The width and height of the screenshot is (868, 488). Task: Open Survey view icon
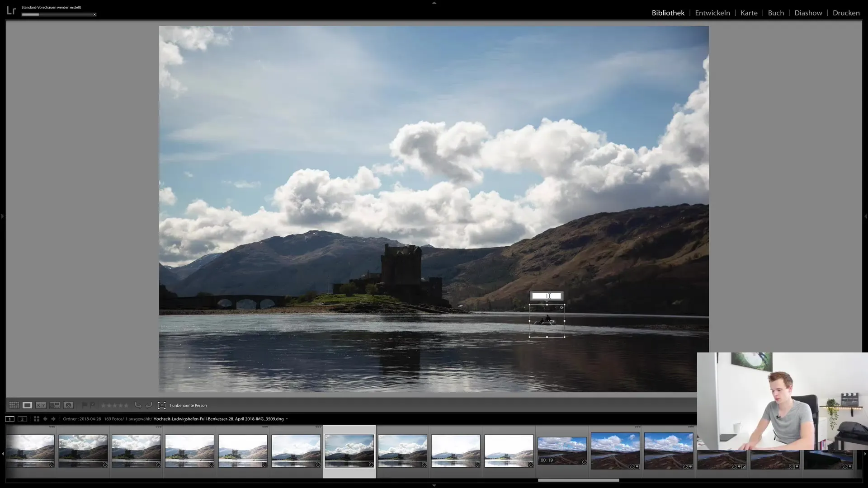pyautogui.click(x=55, y=405)
